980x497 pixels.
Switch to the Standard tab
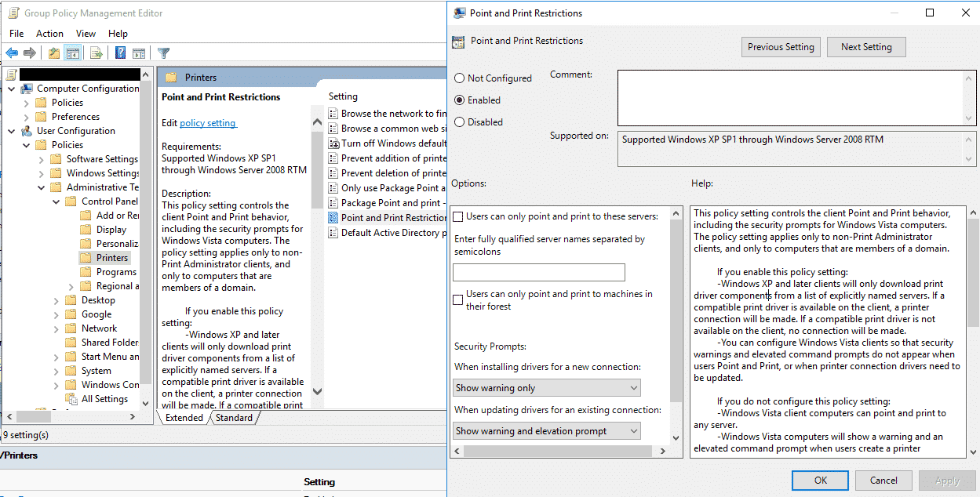pos(234,418)
